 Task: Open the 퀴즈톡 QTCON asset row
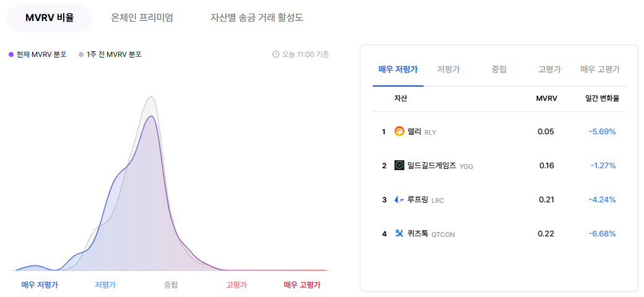coord(499,234)
